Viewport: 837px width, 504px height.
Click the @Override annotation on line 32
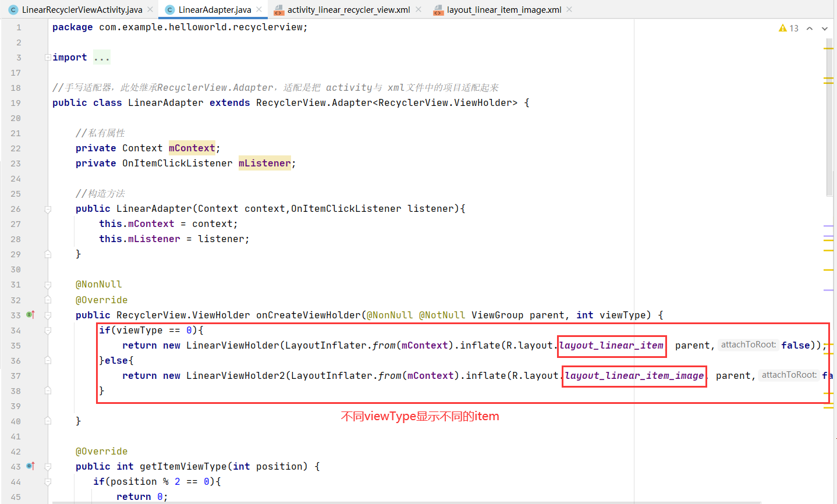(102, 300)
